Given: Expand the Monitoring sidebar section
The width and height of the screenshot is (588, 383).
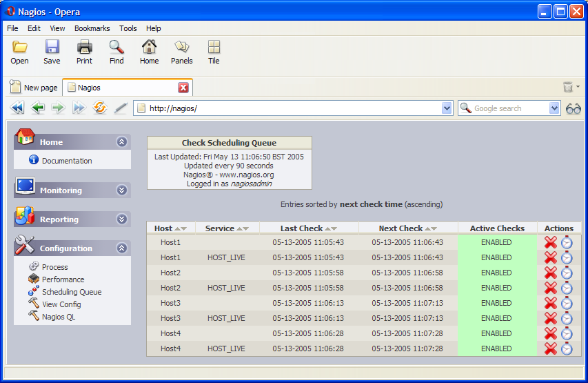Looking at the screenshot, I should coord(121,190).
